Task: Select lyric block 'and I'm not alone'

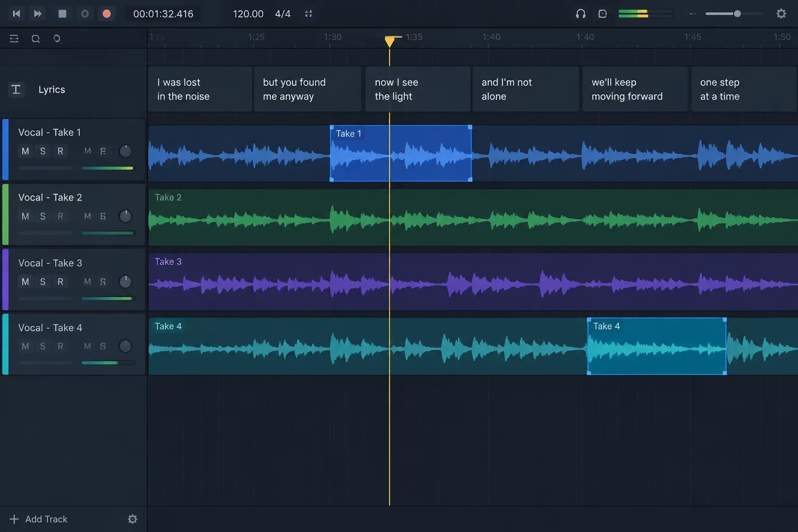Action: point(526,89)
